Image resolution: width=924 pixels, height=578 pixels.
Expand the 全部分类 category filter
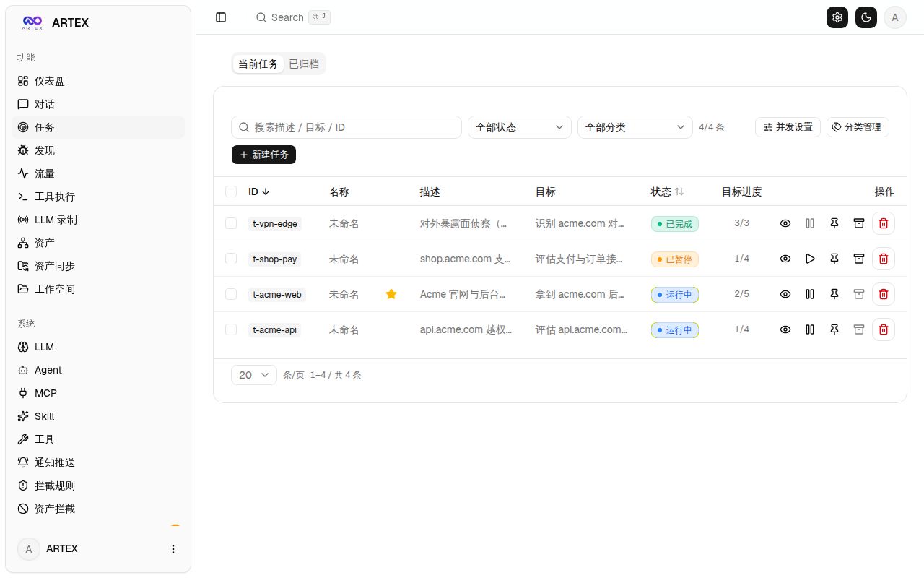tap(635, 127)
